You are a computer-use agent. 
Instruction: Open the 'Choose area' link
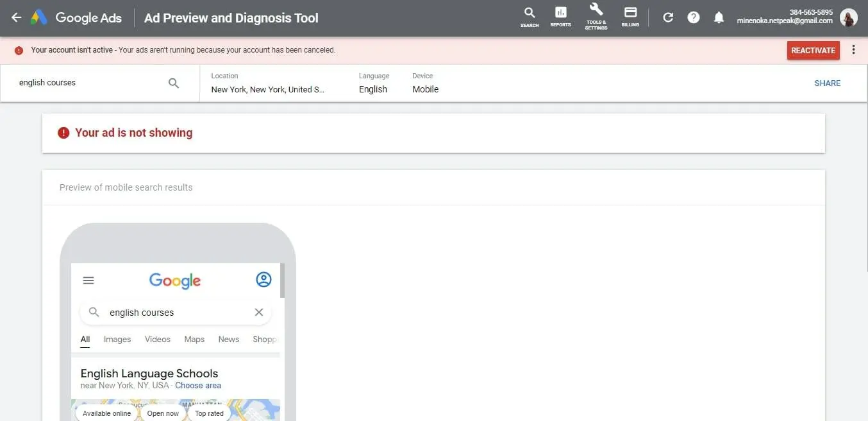tap(198, 386)
